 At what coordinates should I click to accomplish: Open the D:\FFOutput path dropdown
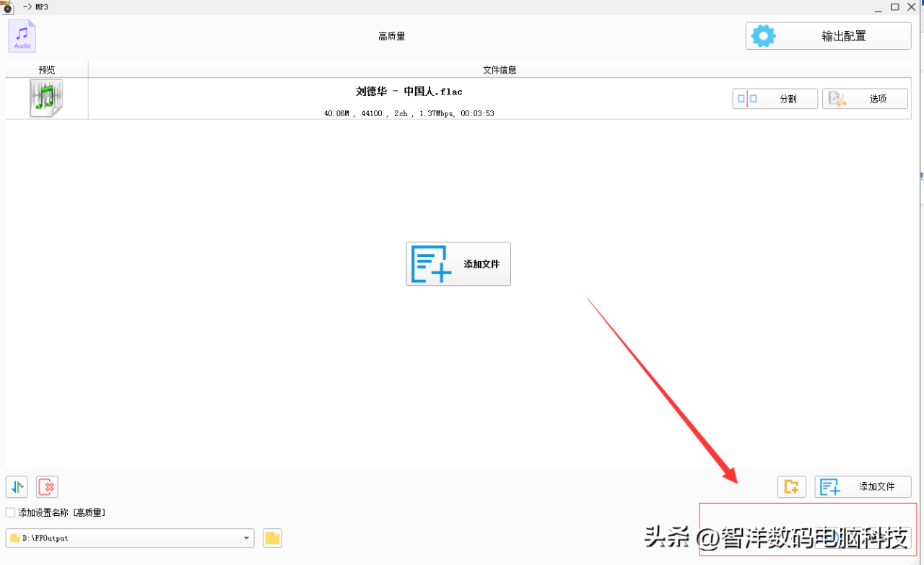pos(245,538)
